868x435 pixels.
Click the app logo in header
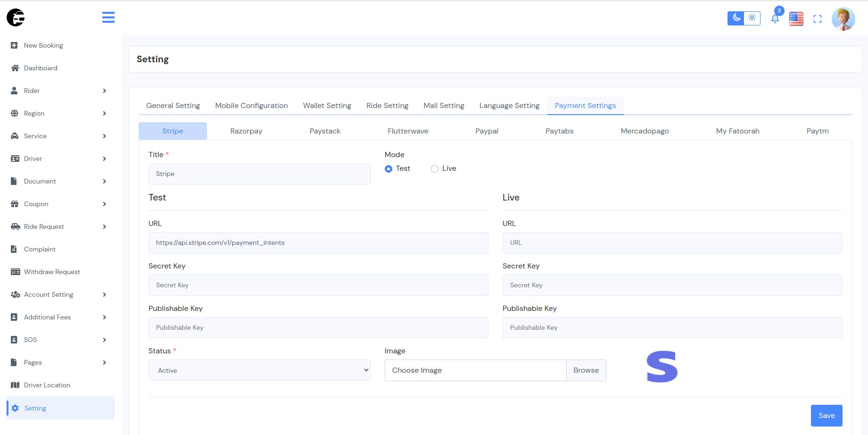[x=16, y=17]
